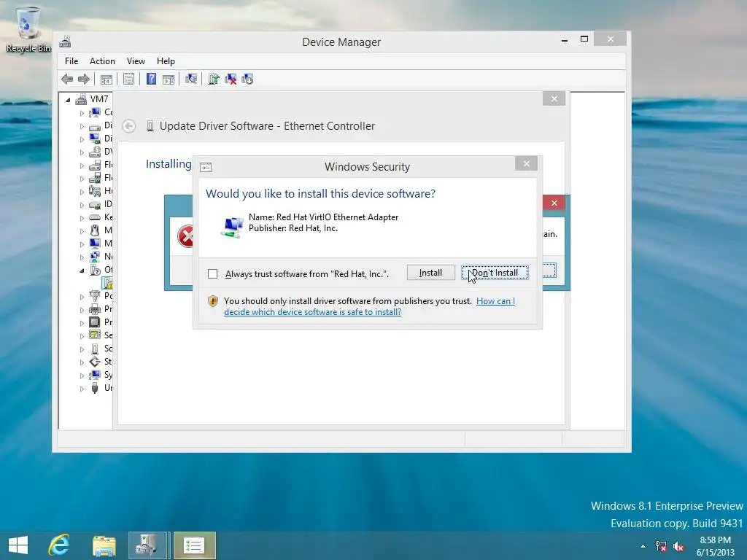Show hidden icons arrow in system tray
Image resolution: width=747 pixels, height=560 pixels.
643,546
